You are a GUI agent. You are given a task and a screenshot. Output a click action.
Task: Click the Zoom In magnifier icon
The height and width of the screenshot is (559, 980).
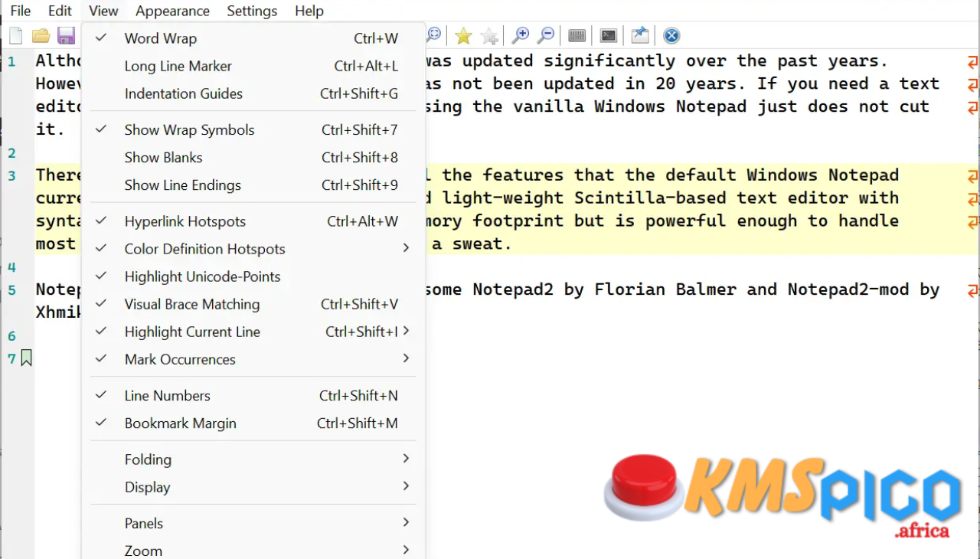[521, 35]
